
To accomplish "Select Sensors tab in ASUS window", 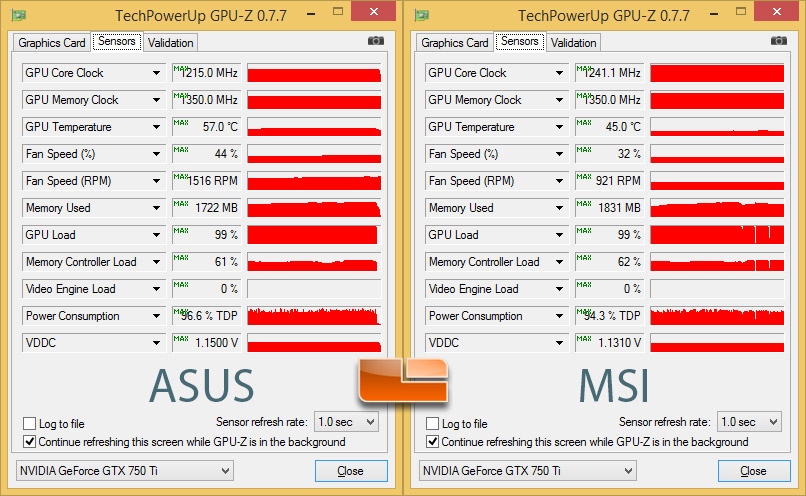I will click(x=117, y=41).
